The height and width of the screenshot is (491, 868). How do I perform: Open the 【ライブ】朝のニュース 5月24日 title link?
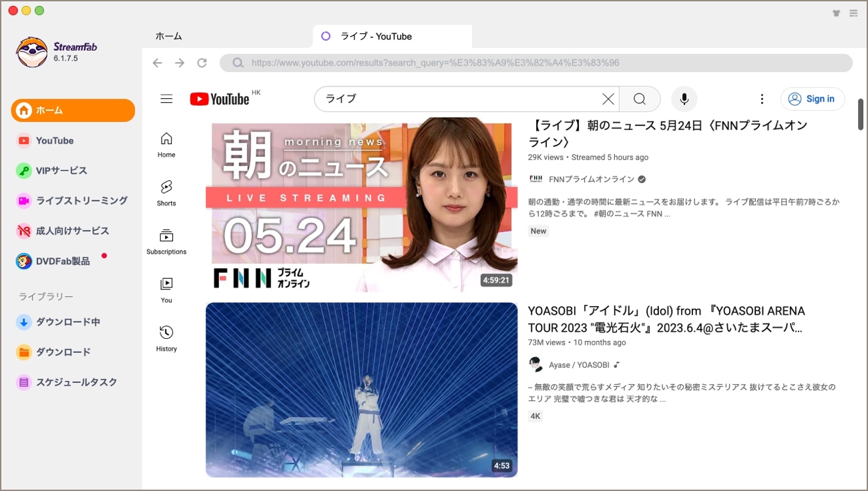point(668,133)
